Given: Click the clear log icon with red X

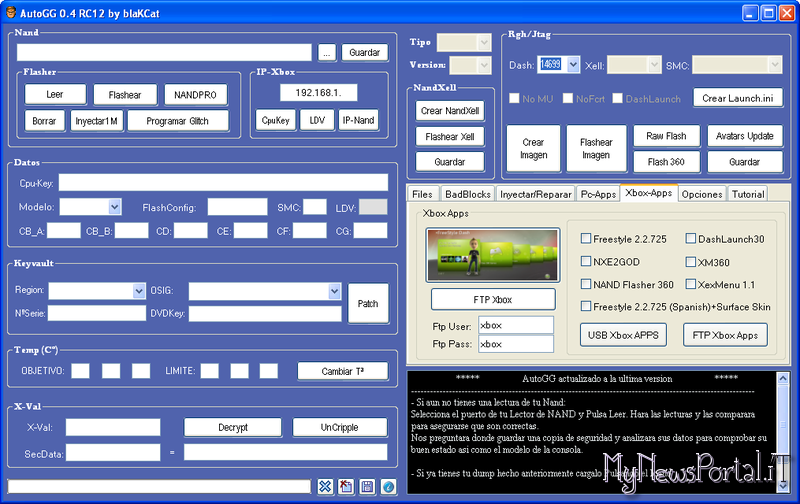Looking at the screenshot, I should coord(346,487).
